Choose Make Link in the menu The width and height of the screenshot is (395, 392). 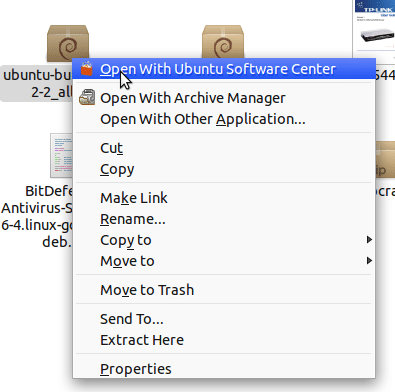click(x=224, y=198)
